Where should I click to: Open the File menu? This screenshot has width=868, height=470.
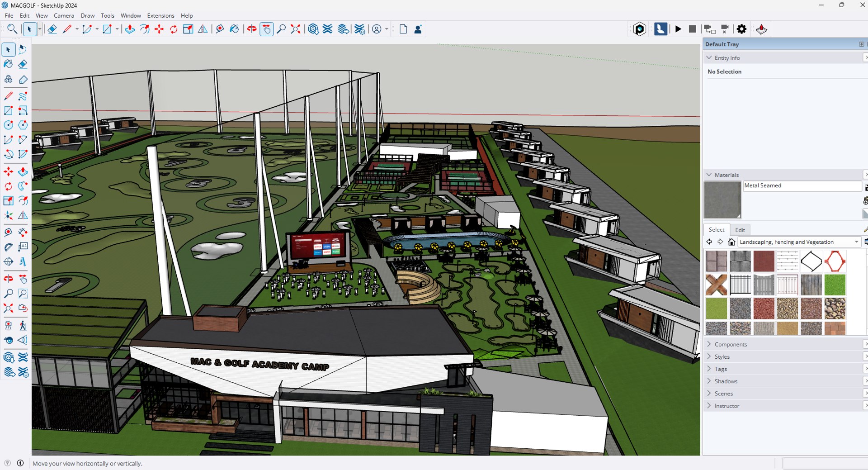(x=9, y=15)
